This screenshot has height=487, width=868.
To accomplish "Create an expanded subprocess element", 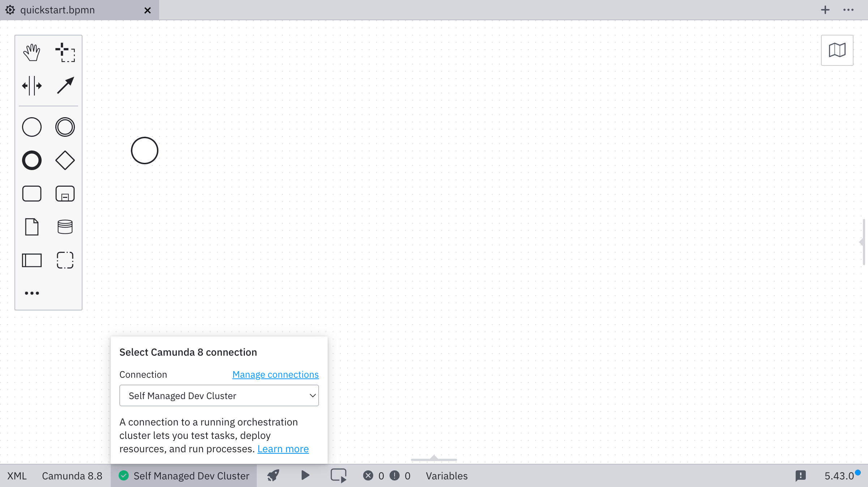I will click(65, 194).
